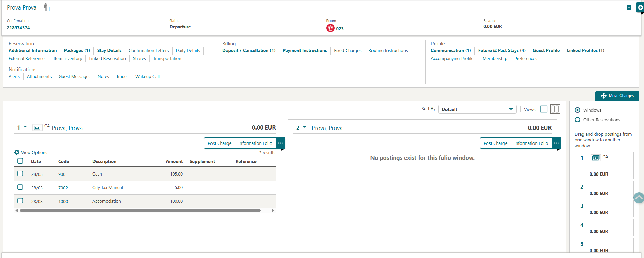
Task: Expand folio window 1 dropdown arrow
Action: coord(25,127)
